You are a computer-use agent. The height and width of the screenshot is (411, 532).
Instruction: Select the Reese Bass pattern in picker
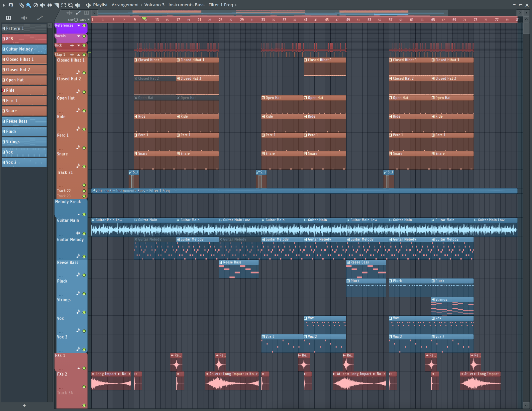[24, 121]
